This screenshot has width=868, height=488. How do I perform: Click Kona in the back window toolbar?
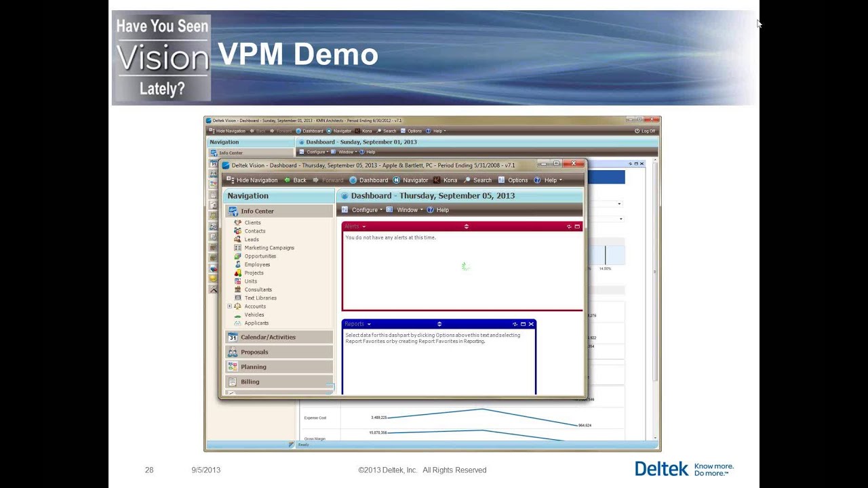pos(363,131)
